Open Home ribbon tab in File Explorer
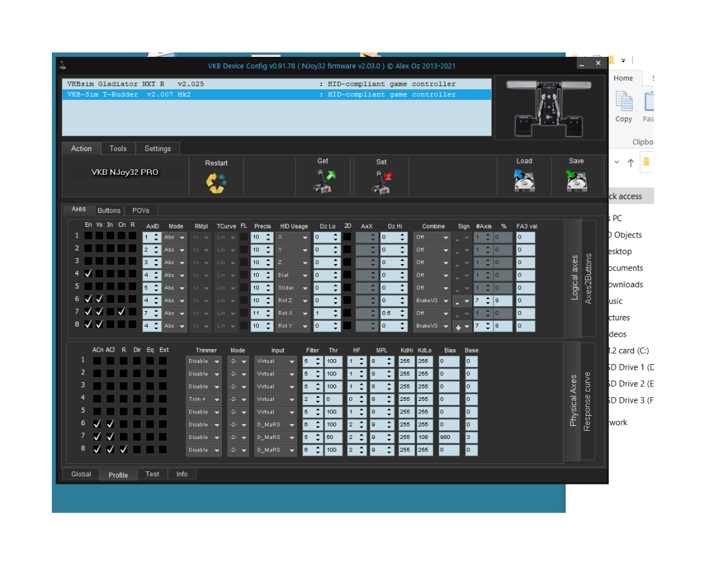 click(623, 78)
